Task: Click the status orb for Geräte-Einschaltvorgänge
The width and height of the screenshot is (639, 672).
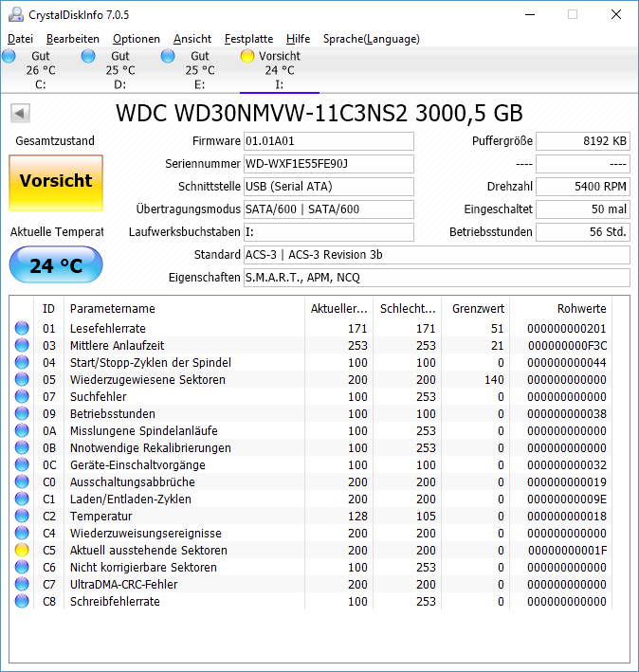Action: [x=22, y=465]
